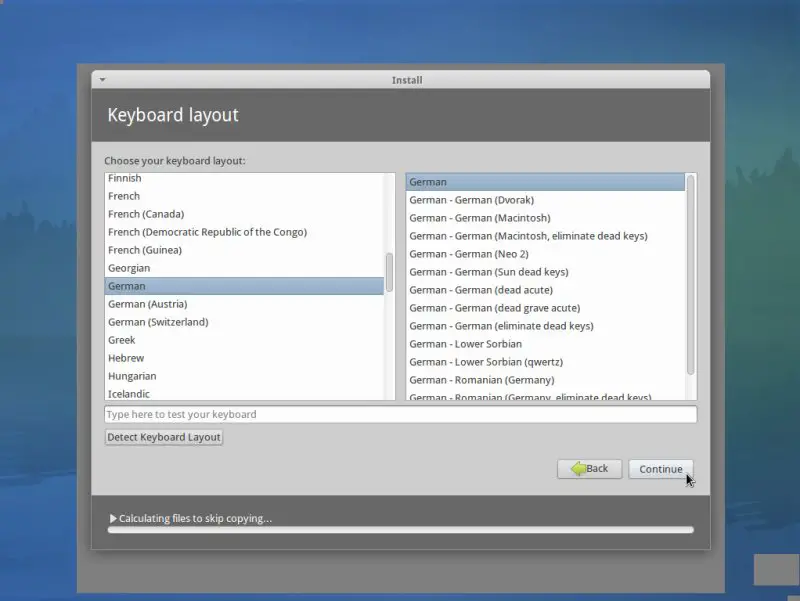
Task: Click the installation progress bar
Action: point(400,530)
